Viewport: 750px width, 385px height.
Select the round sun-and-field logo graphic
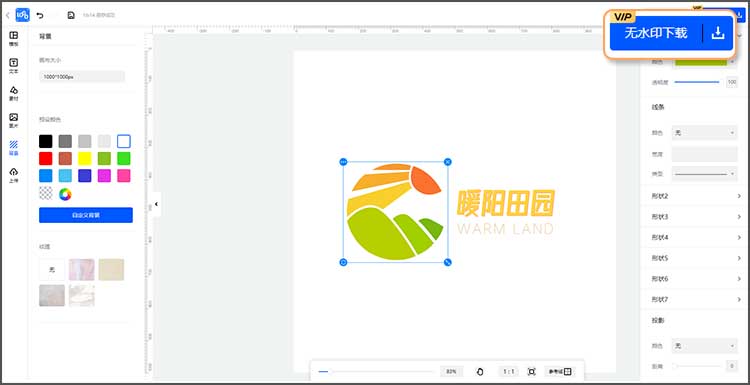[x=395, y=212]
